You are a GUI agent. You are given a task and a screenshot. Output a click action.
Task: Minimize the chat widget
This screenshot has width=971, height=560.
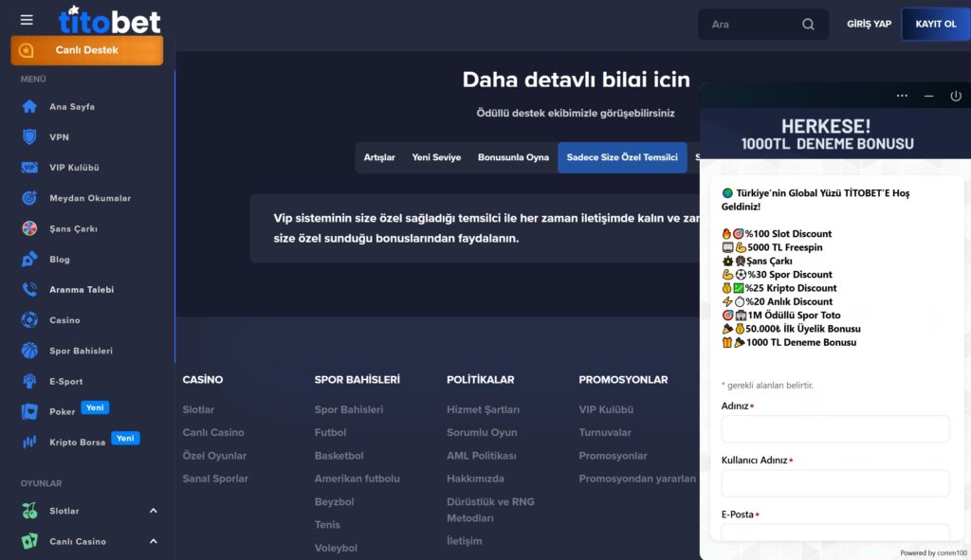[x=929, y=96]
